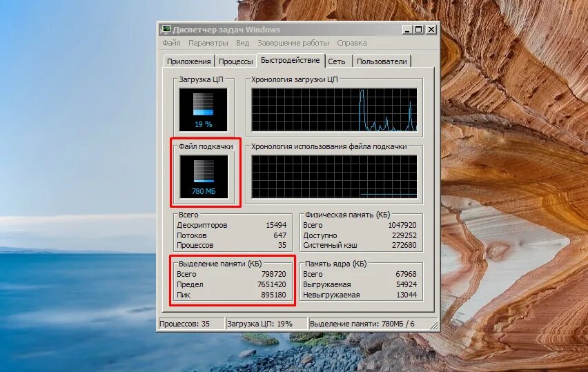The width and height of the screenshot is (588, 372).
Task: Open the Завершение работы menu
Action: pos(293,43)
